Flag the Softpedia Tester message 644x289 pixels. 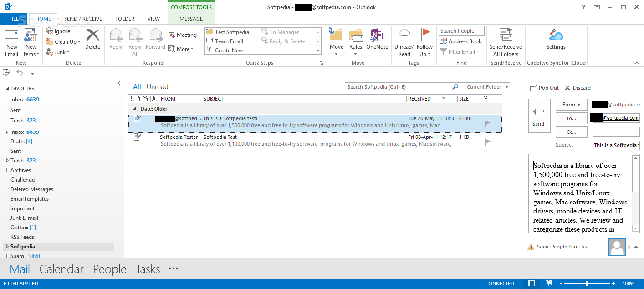pos(488,142)
